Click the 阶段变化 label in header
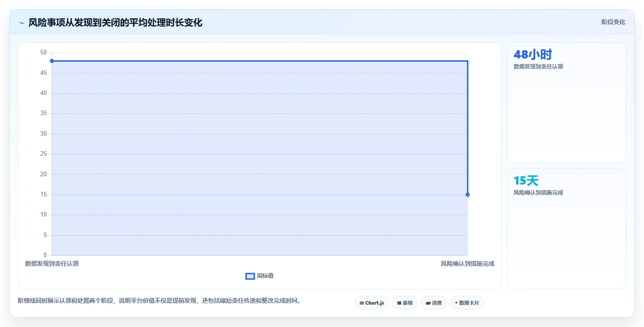The image size is (644, 327). click(613, 22)
